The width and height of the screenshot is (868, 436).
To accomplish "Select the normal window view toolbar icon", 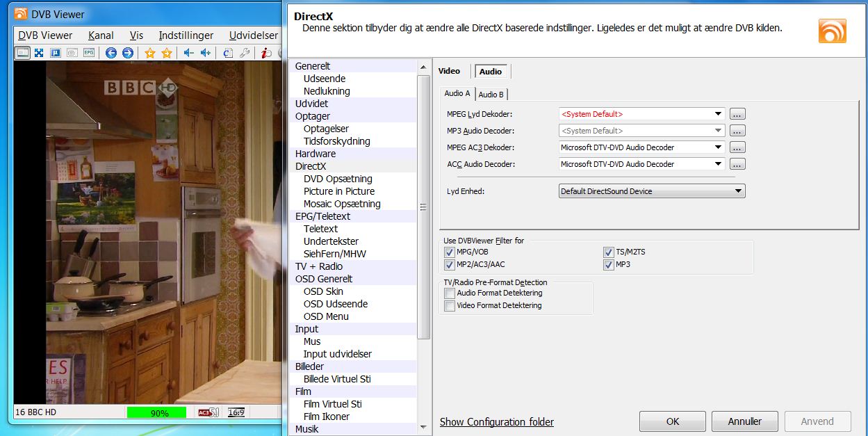I will (x=23, y=53).
